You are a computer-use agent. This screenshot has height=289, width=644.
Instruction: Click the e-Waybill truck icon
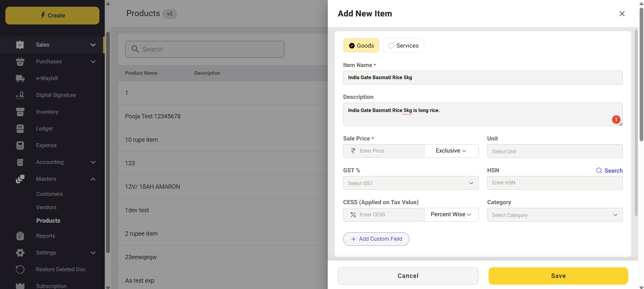20,78
